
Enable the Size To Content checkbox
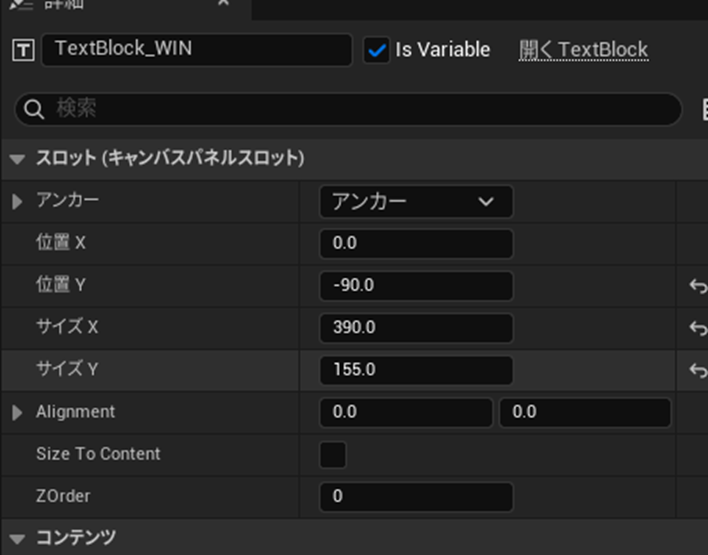tap(333, 454)
